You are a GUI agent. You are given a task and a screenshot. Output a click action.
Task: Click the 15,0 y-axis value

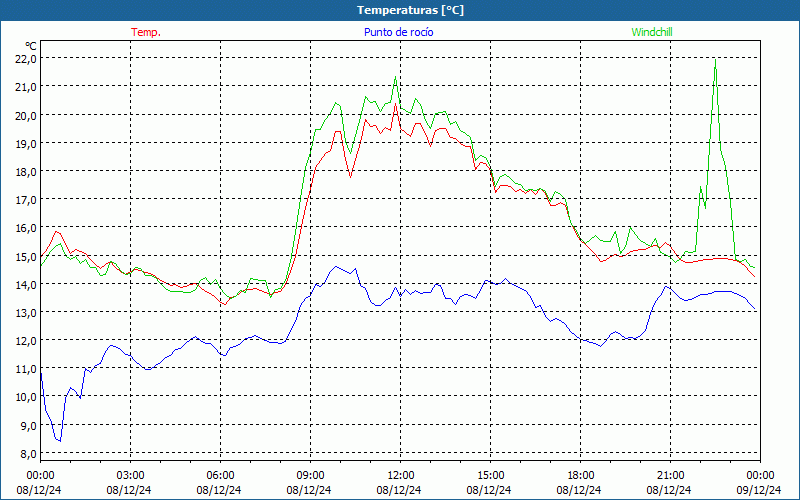tap(26, 256)
